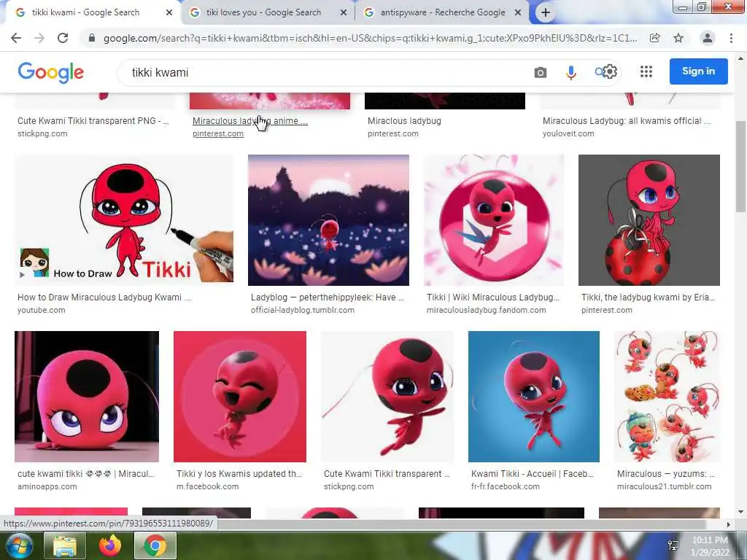The image size is (747, 560).
Task: Switch to Chrome in the taskbar
Action: click(155, 545)
